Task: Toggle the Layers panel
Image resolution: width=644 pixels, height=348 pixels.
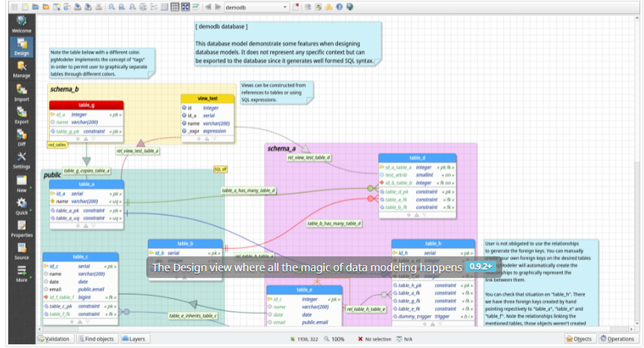Action: (x=135, y=339)
